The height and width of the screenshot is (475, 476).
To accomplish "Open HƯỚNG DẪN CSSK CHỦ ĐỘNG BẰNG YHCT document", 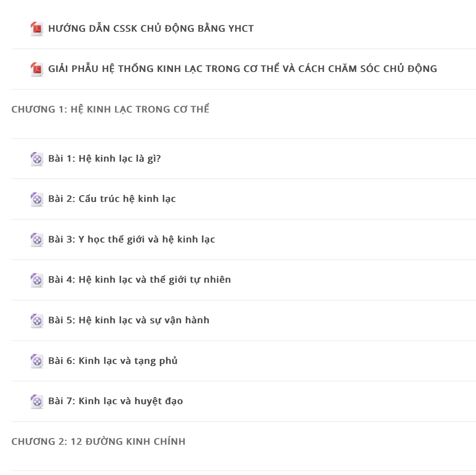I will (151, 28).
